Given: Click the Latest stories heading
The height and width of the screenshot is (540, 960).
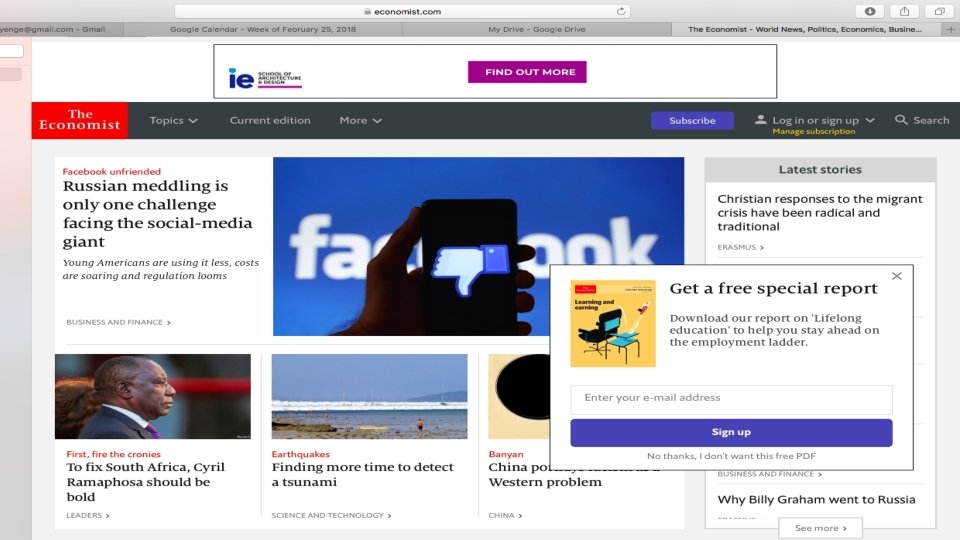Looking at the screenshot, I should [820, 170].
